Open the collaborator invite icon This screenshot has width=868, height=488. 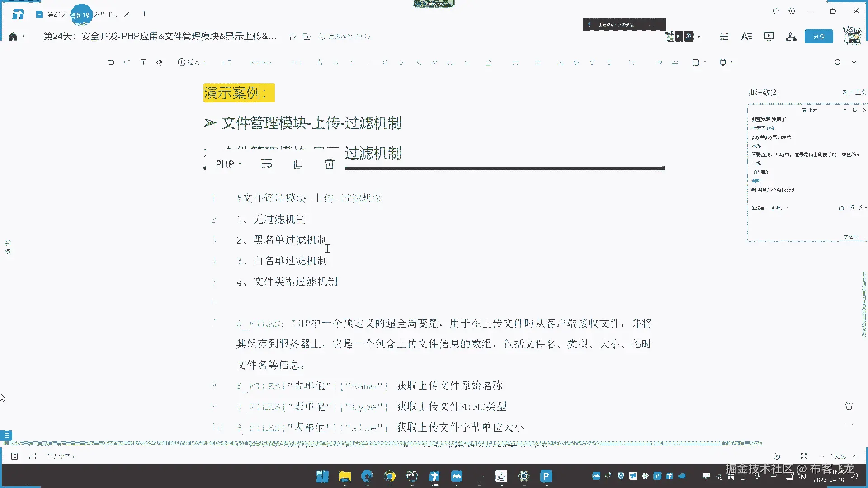(791, 37)
